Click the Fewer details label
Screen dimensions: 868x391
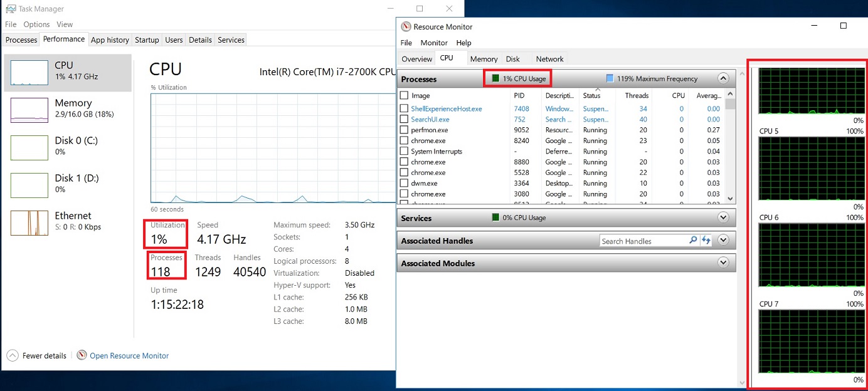coord(45,355)
